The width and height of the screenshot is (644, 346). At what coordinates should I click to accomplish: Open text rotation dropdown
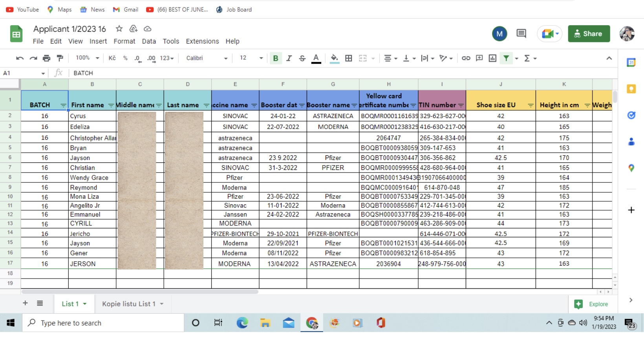click(x=446, y=58)
